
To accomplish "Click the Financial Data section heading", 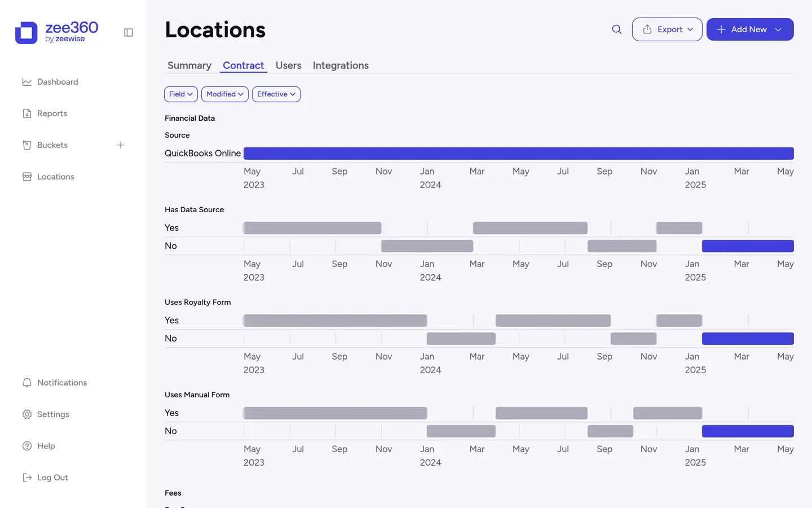I will coord(189,118).
